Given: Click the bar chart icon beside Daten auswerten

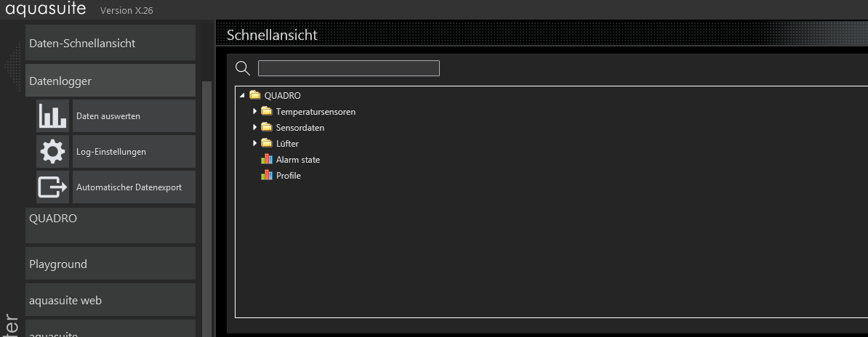Looking at the screenshot, I should click(52, 116).
